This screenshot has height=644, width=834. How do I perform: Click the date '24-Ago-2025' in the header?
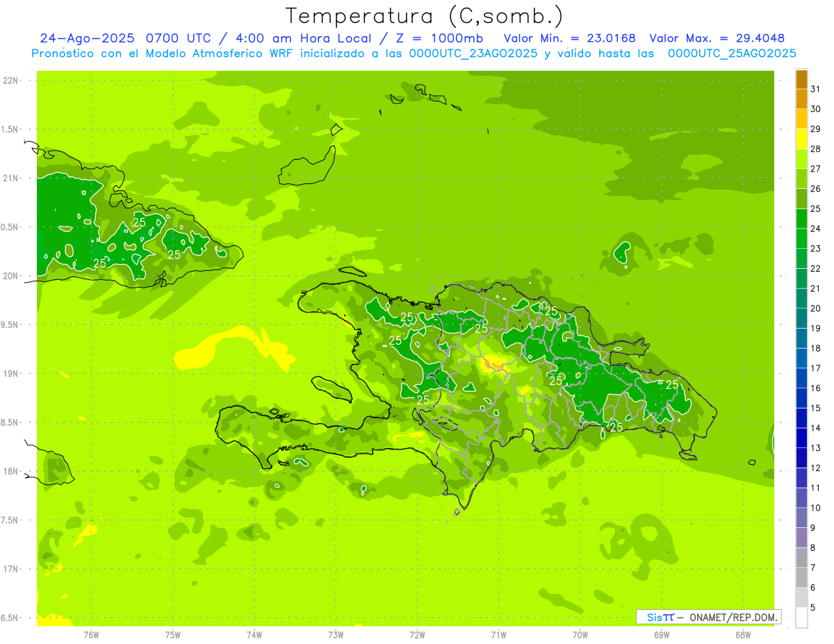(x=88, y=38)
